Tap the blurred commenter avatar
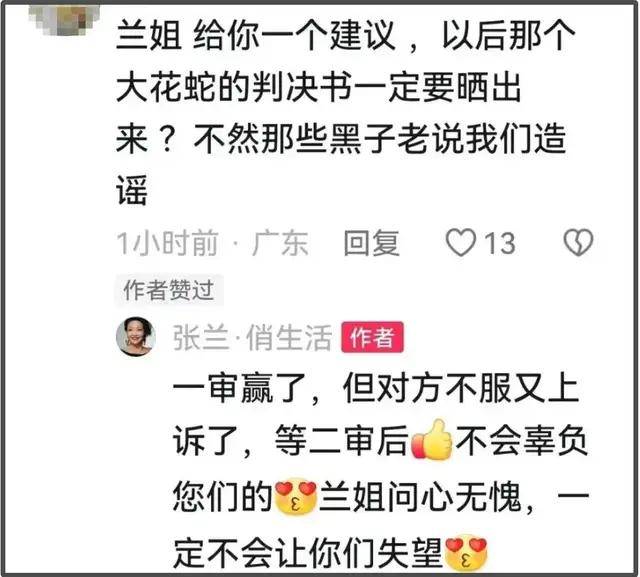The height and width of the screenshot is (577, 640). (x=65, y=18)
